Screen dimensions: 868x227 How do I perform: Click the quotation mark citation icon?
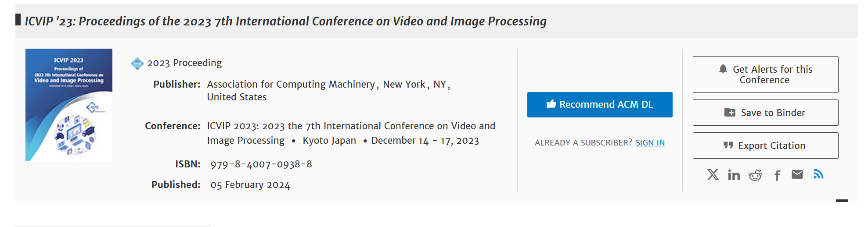coord(728,145)
